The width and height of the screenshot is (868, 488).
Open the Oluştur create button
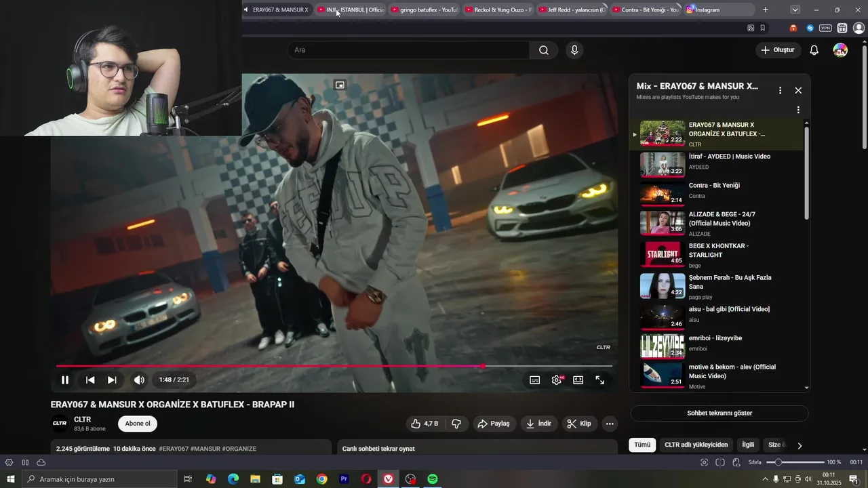778,50
